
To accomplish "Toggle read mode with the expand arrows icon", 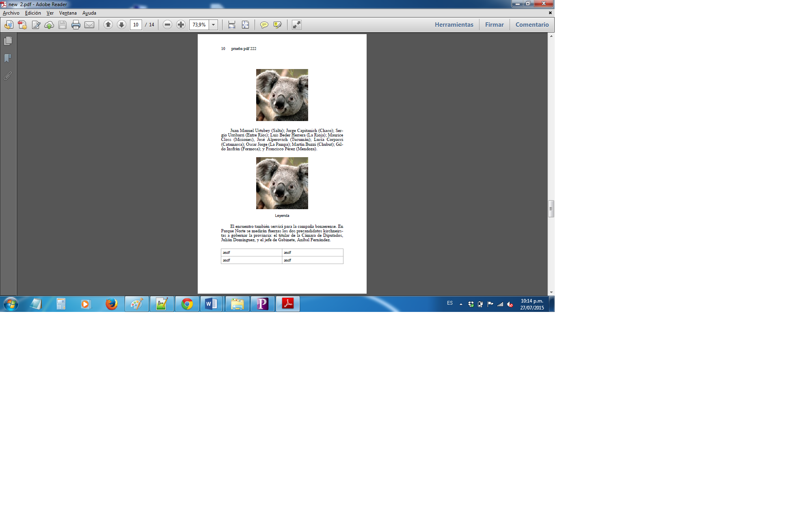I will (297, 25).
